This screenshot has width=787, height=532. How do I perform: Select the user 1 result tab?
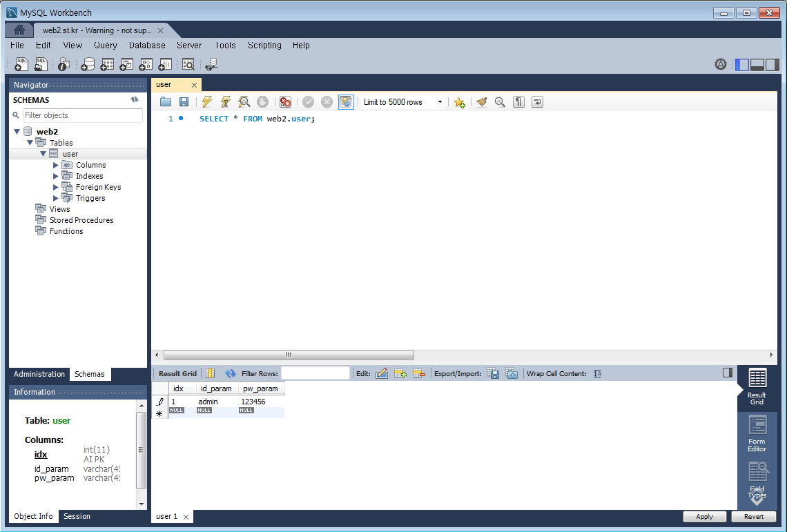166,516
